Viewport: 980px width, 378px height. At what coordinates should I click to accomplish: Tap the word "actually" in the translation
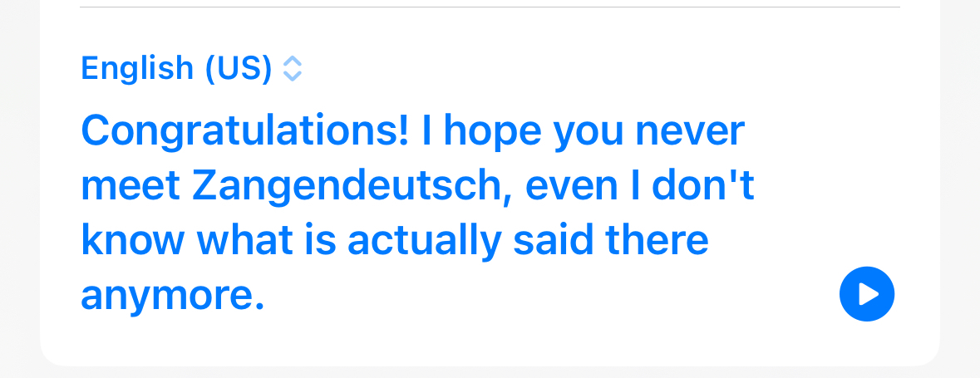click(425, 241)
